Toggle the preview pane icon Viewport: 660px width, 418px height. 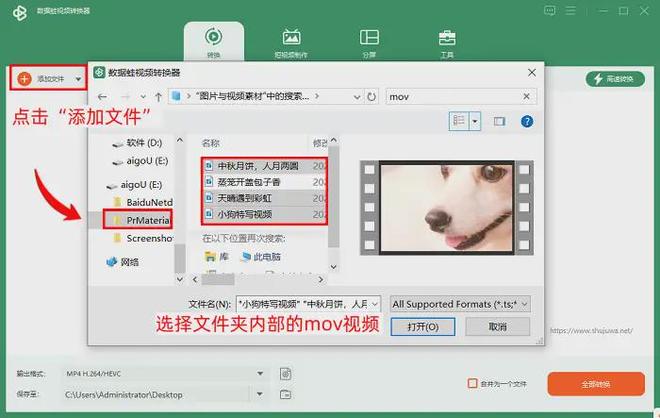[499, 122]
